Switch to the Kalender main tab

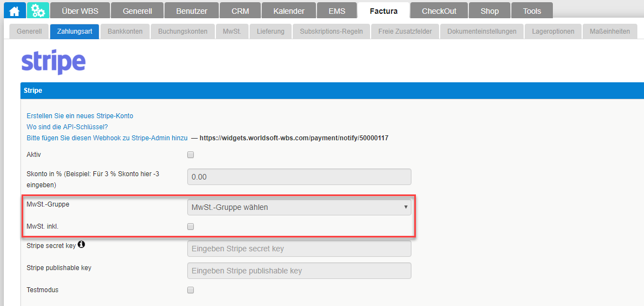288,11
